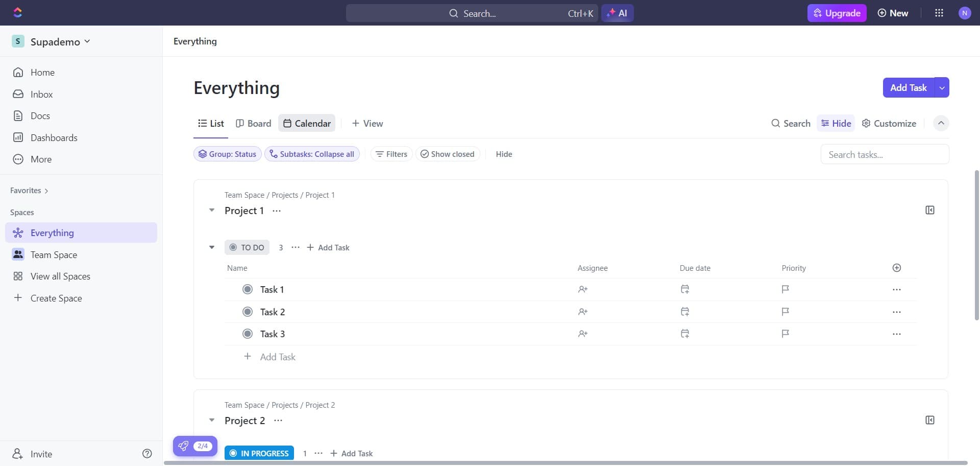Open the apps grid menu top right
Image resolution: width=980 pixels, height=466 pixels.
click(939, 13)
